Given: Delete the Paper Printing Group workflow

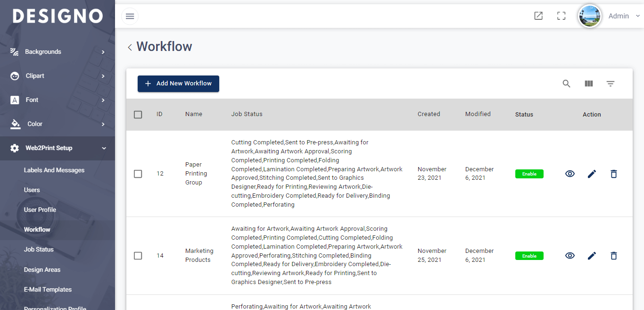Looking at the screenshot, I should (613, 174).
